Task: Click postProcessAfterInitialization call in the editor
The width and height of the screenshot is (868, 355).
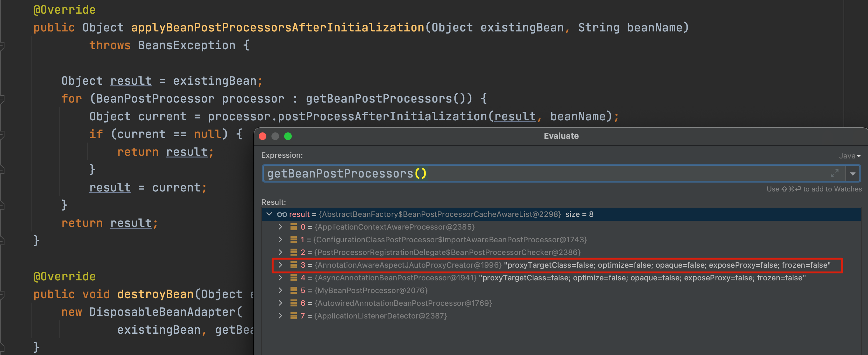Action: 382,117
